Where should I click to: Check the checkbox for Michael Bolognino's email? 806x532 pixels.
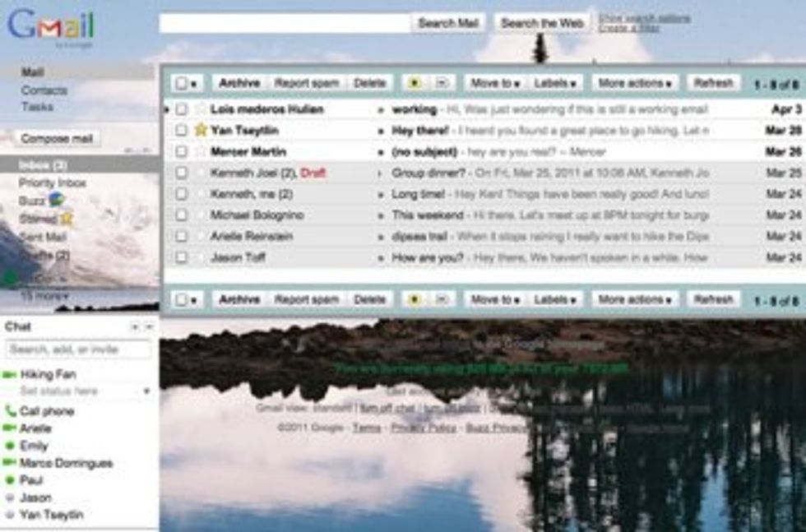point(181,215)
